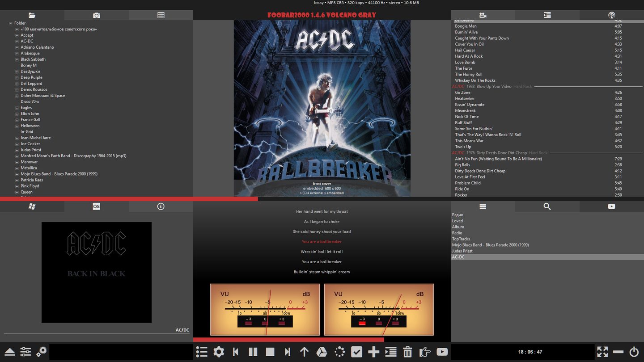
Task: Open the YouTube icon in bottom toolbar
Action: pyautogui.click(x=442, y=352)
